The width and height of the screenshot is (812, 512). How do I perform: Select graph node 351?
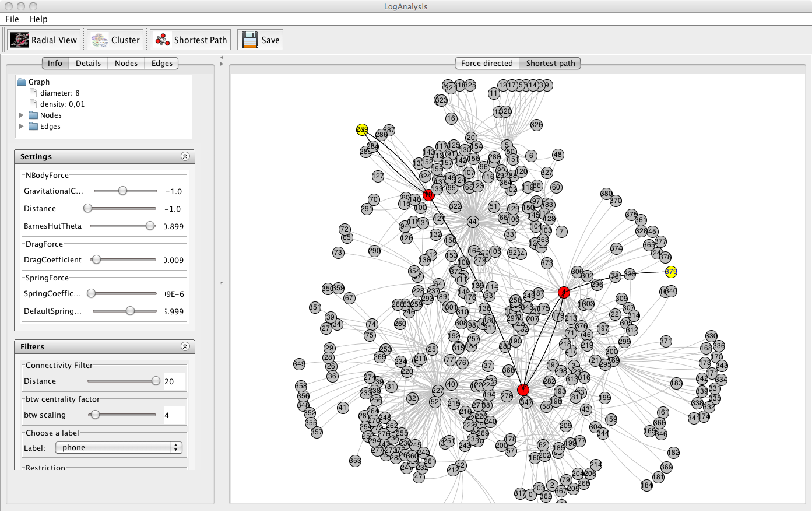click(315, 307)
